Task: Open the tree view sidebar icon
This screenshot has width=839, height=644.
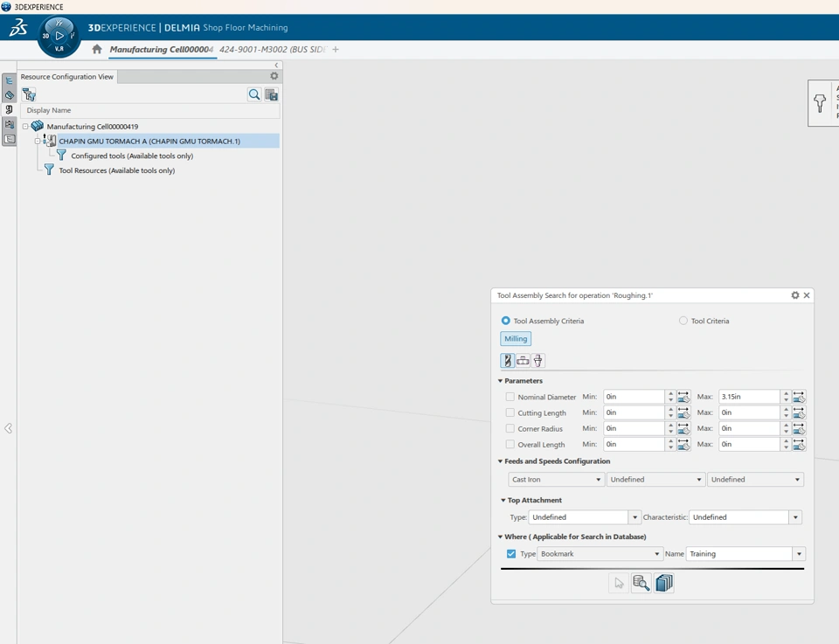Action: click(x=9, y=80)
